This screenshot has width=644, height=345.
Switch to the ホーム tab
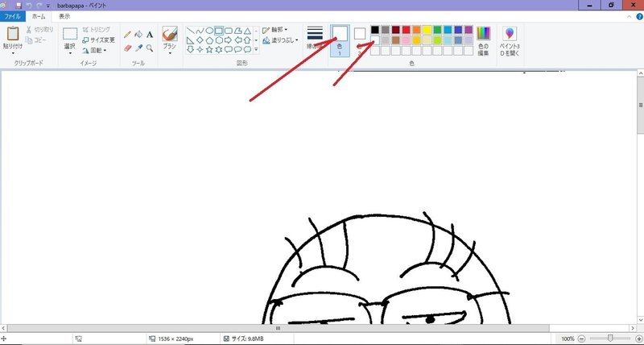(39, 16)
